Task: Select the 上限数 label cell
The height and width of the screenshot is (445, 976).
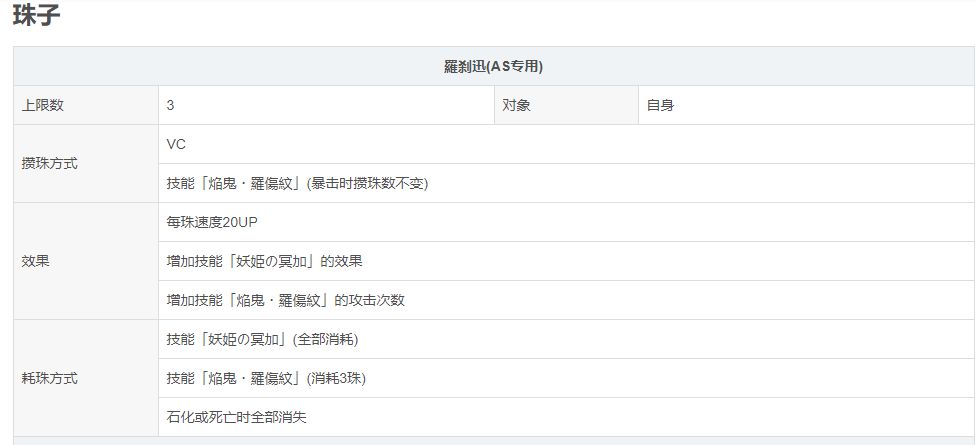Action: coord(43,105)
